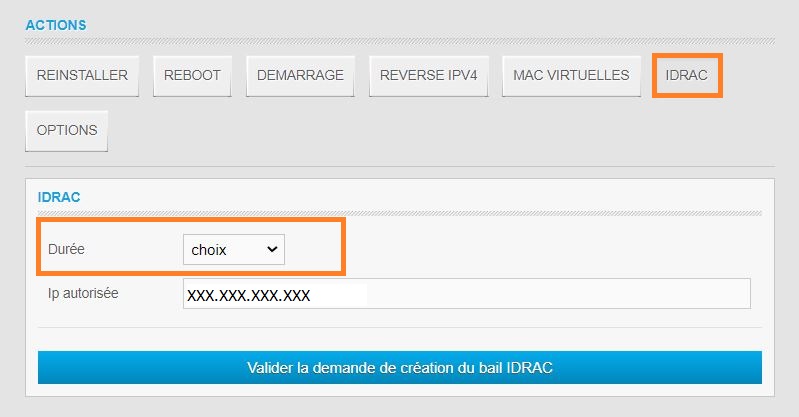Open the OPTIONS action

(x=67, y=131)
